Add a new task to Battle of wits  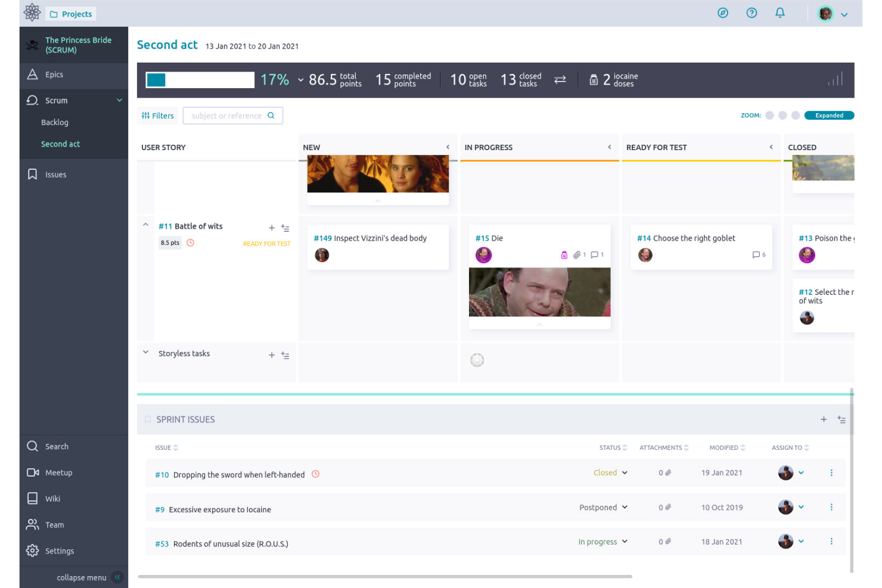(x=271, y=228)
